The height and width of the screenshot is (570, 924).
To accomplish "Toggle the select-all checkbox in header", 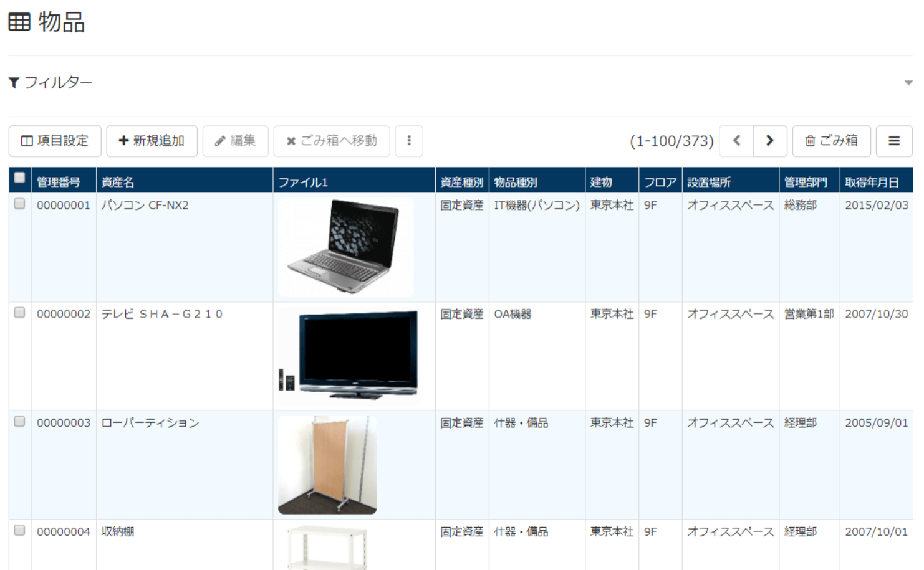I will coord(20,178).
